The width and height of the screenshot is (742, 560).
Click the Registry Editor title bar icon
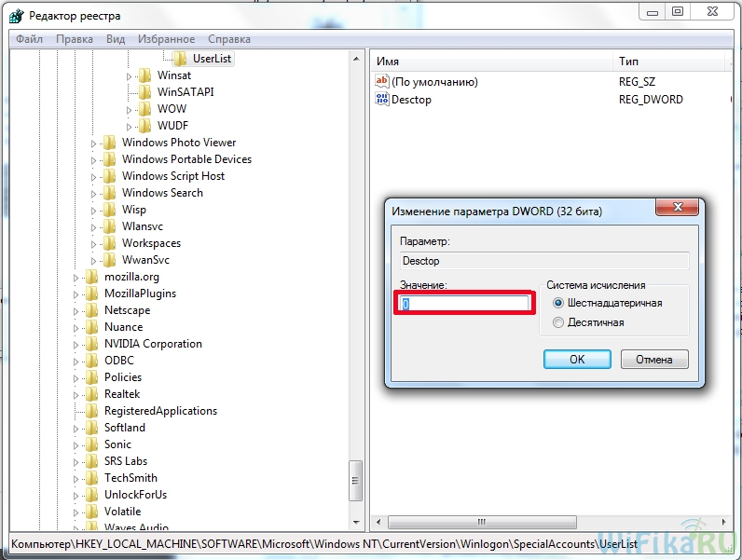pos(15,14)
